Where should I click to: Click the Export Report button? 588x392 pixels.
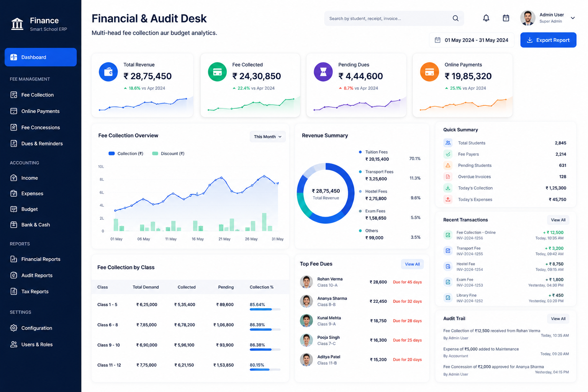[x=548, y=40]
